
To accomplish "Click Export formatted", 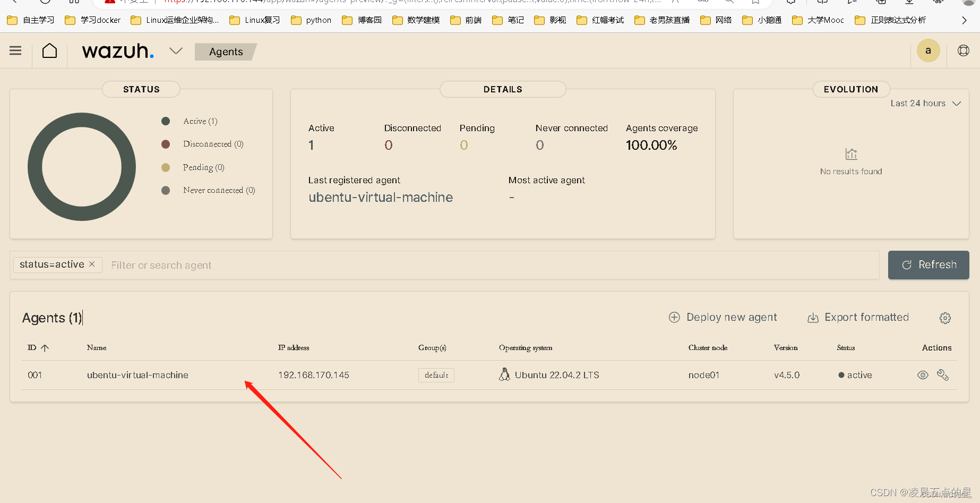I will 858,317.
